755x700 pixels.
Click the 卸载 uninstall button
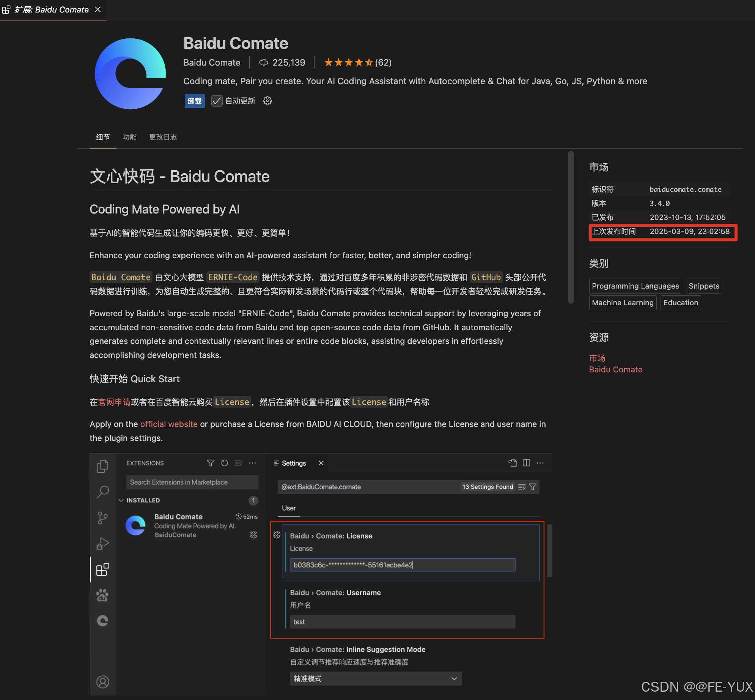[195, 101]
